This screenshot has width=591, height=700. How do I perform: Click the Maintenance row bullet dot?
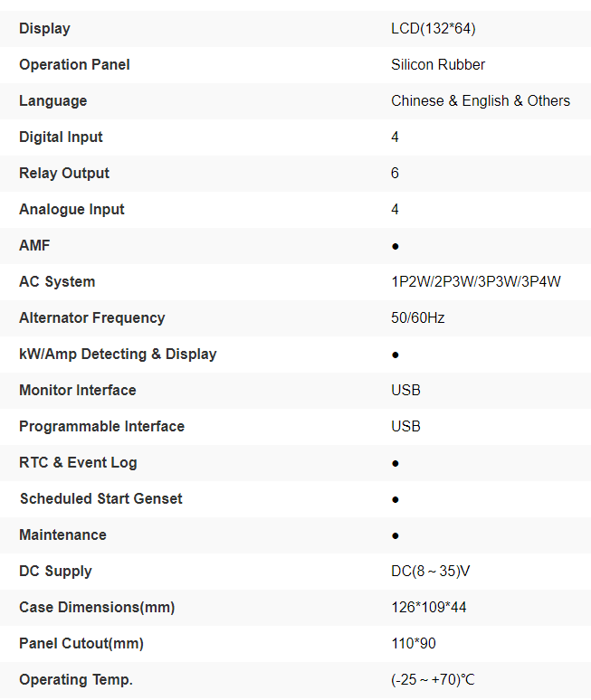point(396,535)
